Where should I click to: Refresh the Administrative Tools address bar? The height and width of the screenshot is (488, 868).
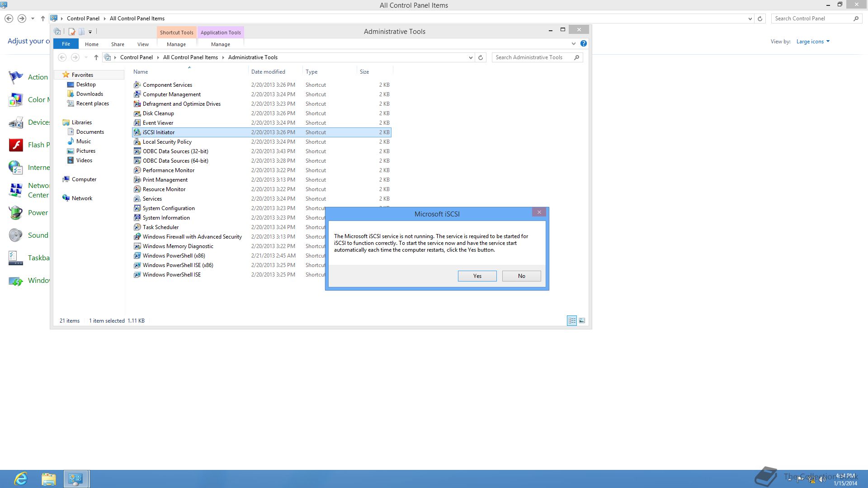[x=481, y=57]
